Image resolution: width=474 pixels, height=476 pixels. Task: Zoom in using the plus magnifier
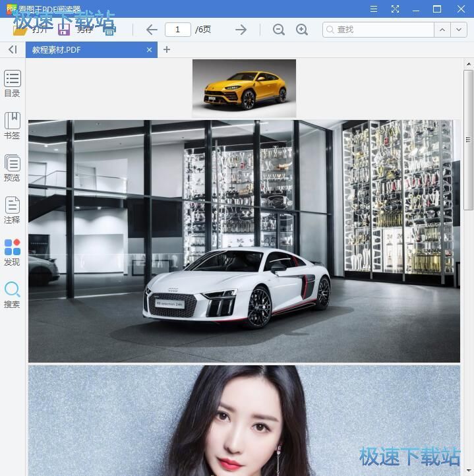[x=302, y=30]
